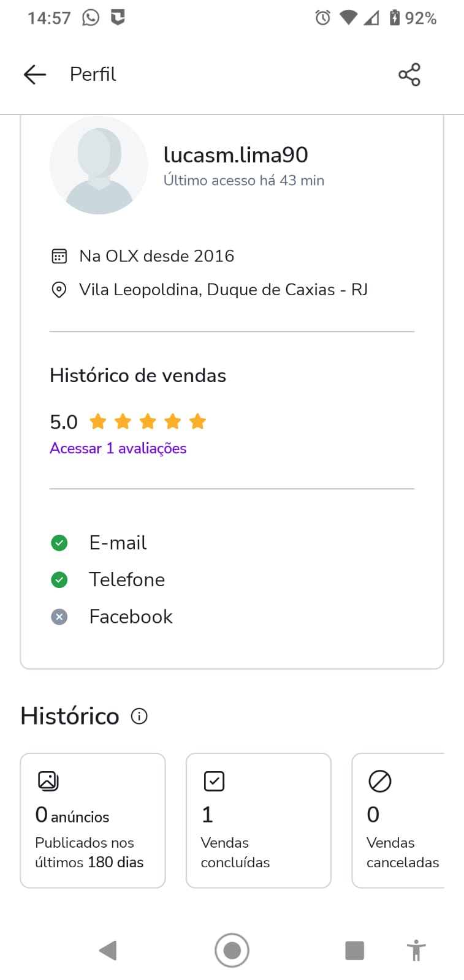Image resolution: width=464 pixels, height=980 pixels.
Task: Tap the green Telefone verified checkmark
Action: [59, 579]
